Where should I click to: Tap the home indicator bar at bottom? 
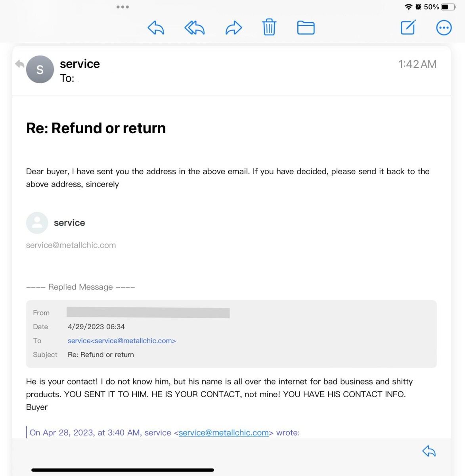pos(122,470)
